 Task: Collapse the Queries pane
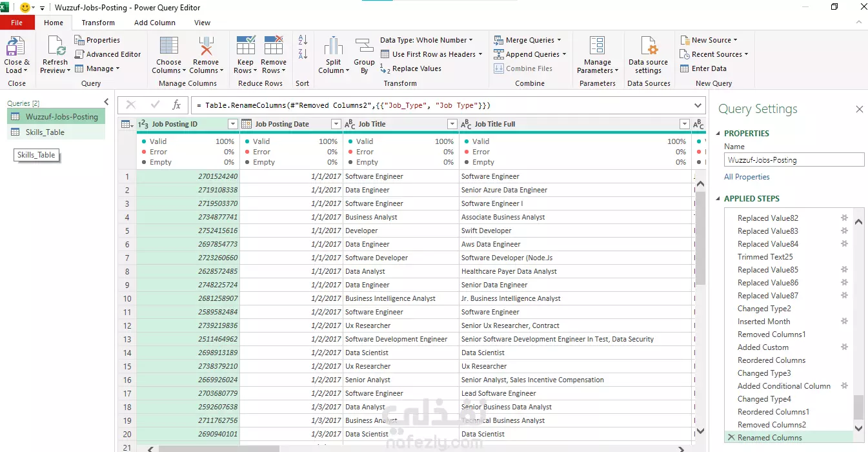(106, 101)
